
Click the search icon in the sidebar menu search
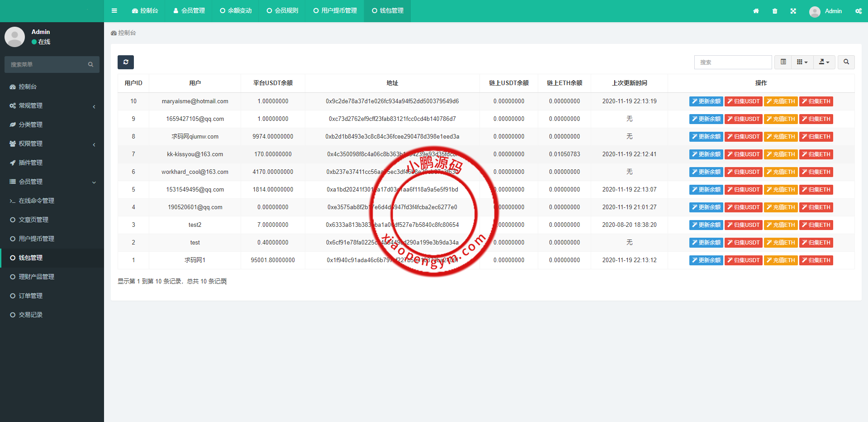tap(90, 65)
